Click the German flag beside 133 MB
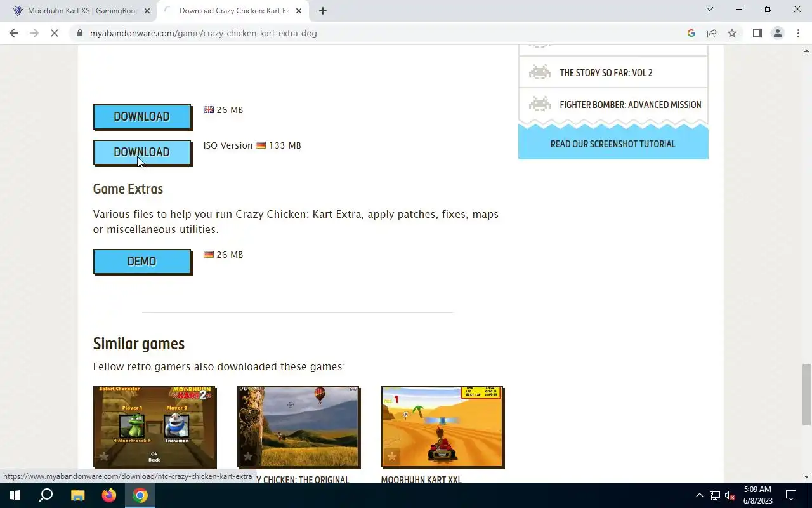Screen dimensions: 812x508 [x=261, y=145]
